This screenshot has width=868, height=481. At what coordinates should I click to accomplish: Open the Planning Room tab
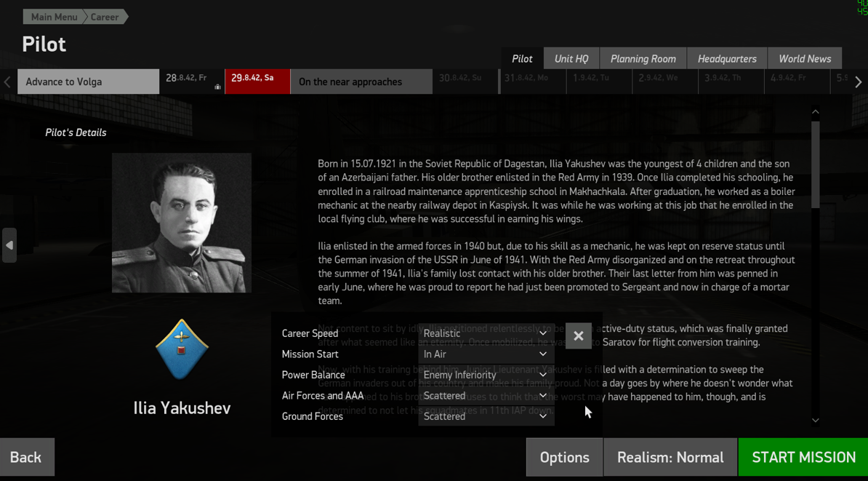pos(643,59)
